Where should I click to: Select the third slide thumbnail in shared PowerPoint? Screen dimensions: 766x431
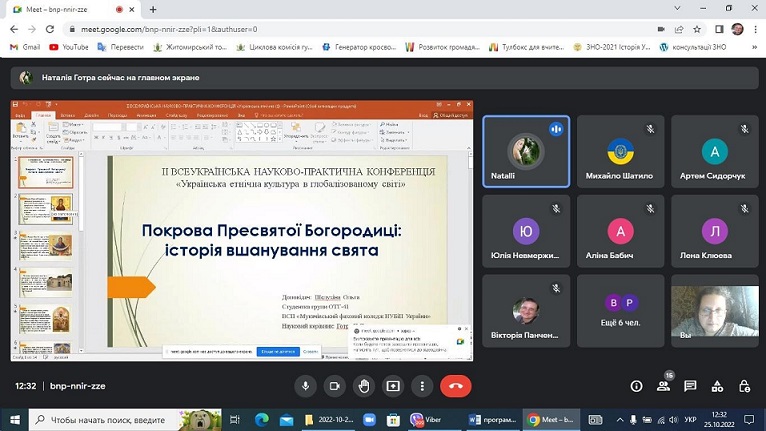click(x=45, y=246)
